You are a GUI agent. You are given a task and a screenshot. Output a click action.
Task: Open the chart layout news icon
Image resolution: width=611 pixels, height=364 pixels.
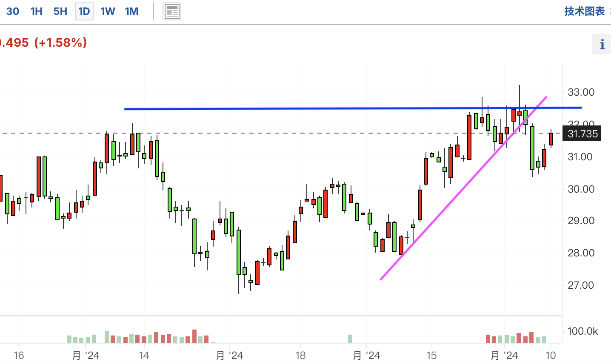pos(172,11)
